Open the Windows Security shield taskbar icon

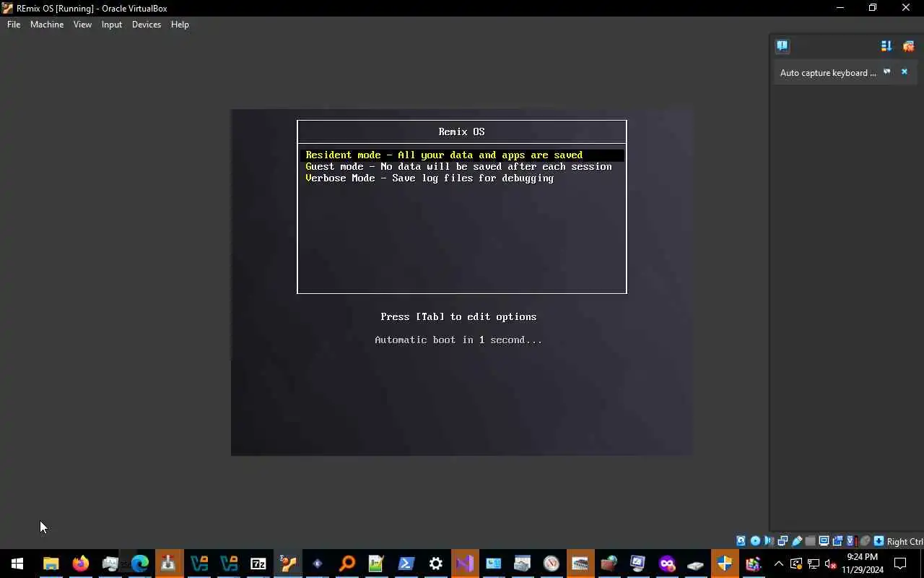(x=725, y=564)
